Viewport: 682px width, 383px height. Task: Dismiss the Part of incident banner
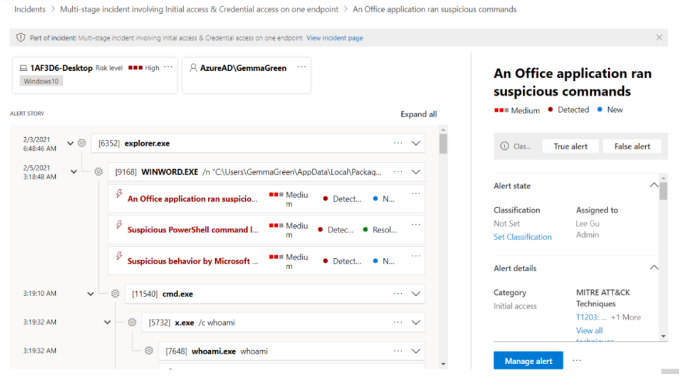coord(659,38)
